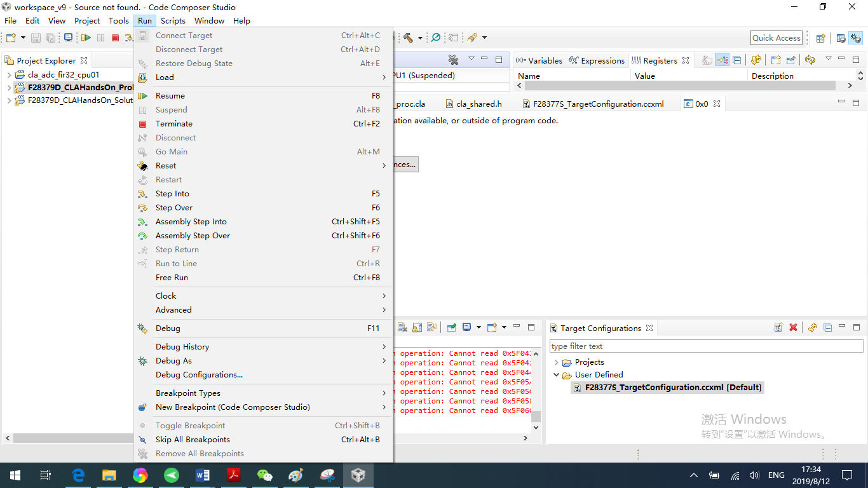
Task: Click the Scroll Lock icon in the Console toolbar
Action: click(x=416, y=327)
